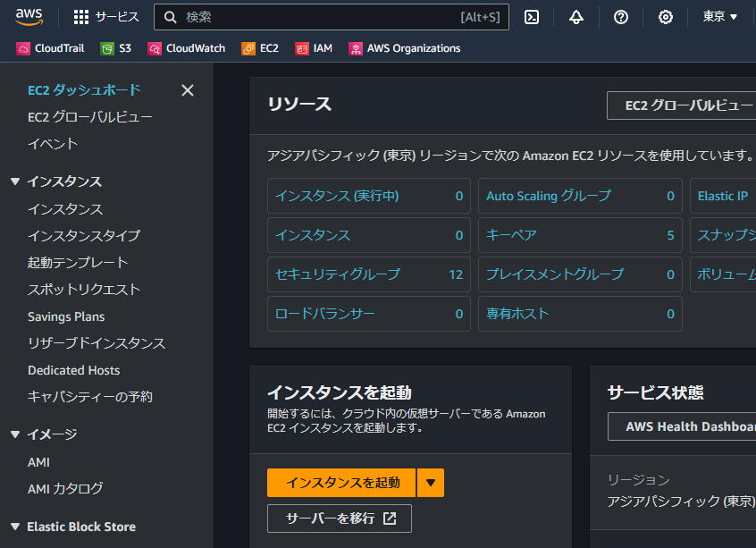Open CloudShell terminal icon
The width and height of the screenshot is (756, 548).
click(x=532, y=17)
